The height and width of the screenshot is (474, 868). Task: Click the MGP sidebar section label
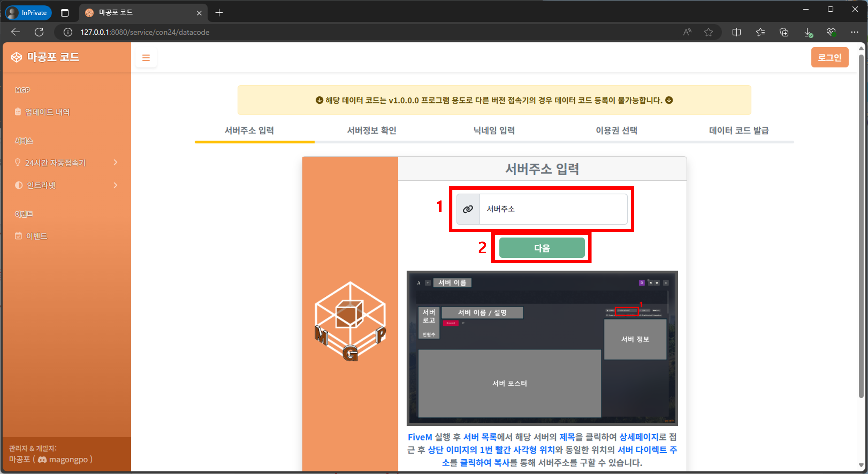(22, 90)
